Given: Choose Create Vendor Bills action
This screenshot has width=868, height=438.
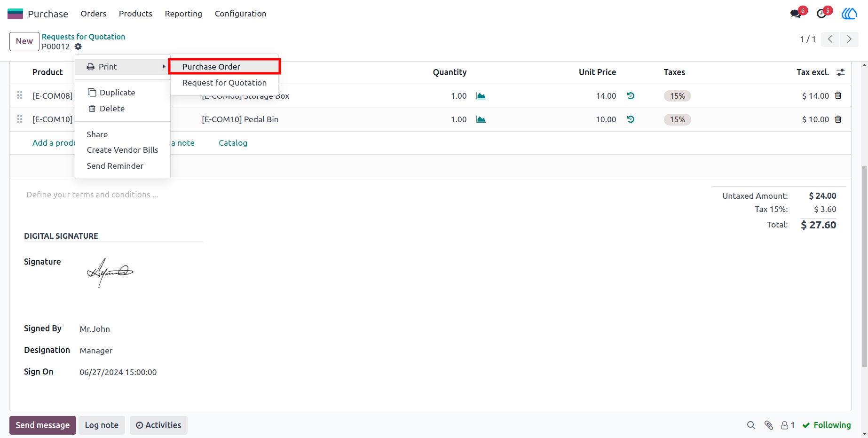Looking at the screenshot, I should coord(123,150).
